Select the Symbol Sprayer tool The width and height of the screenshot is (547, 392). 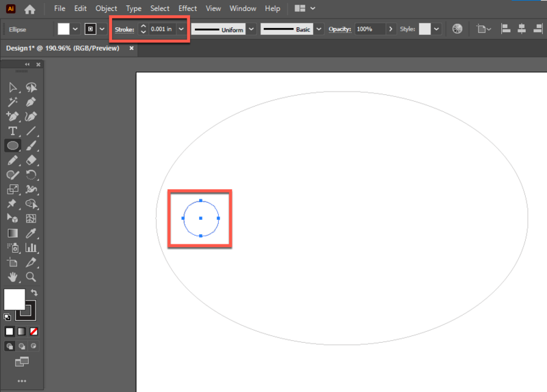(x=12, y=248)
